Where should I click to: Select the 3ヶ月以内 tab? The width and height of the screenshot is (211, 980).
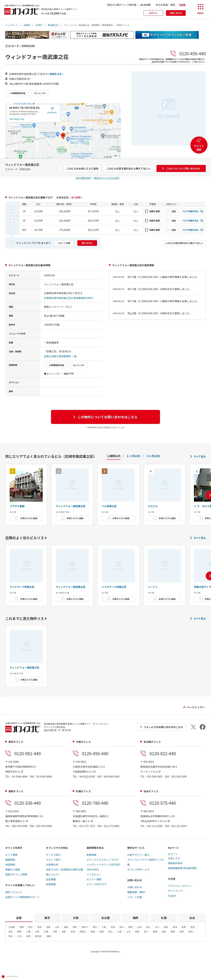153,456
